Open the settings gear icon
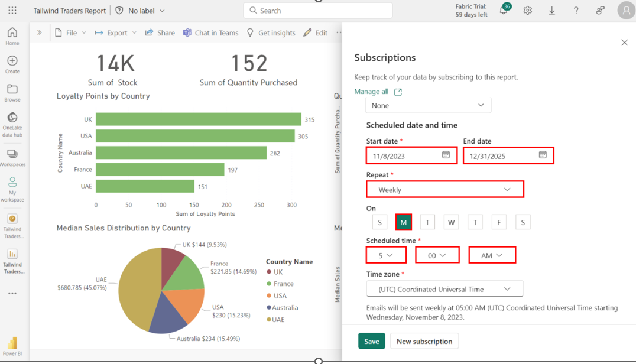 pyautogui.click(x=527, y=11)
